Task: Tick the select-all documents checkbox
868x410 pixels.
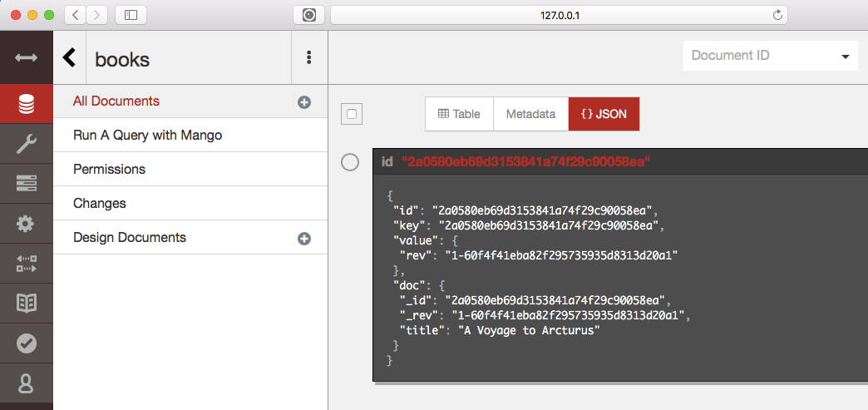Action: click(352, 115)
